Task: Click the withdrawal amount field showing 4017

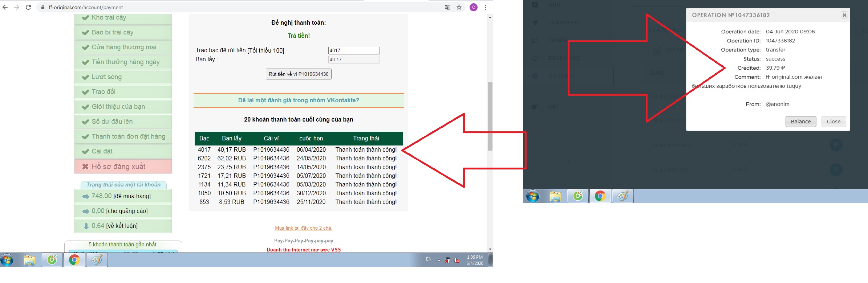Action: (x=354, y=50)
